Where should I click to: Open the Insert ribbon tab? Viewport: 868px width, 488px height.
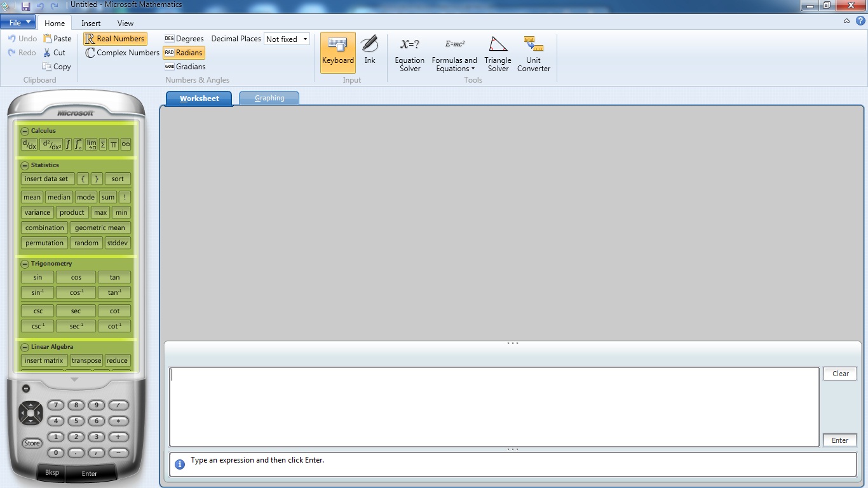tap(91, 24)
